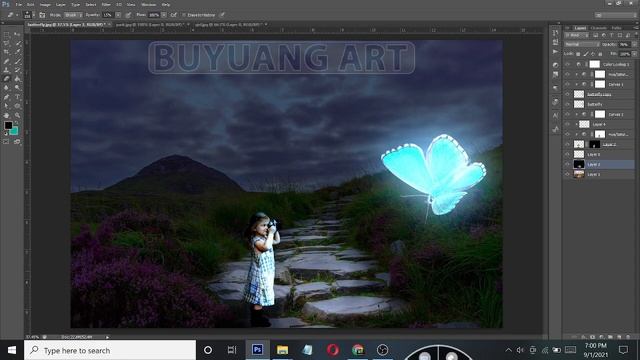Image resolution: width=640 pixels, height=360 pixels.
Task: Select the Path Selection tool
Action: point(7,106)
